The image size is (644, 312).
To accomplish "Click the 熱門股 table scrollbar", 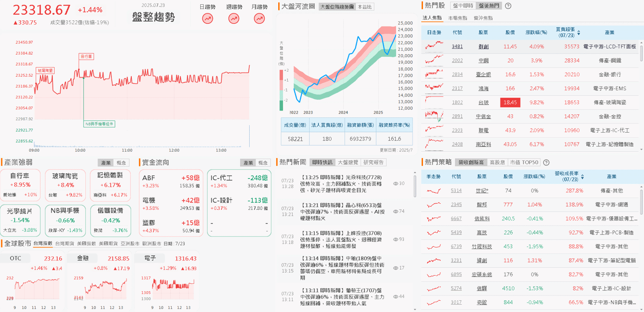I will pos(641,55).
